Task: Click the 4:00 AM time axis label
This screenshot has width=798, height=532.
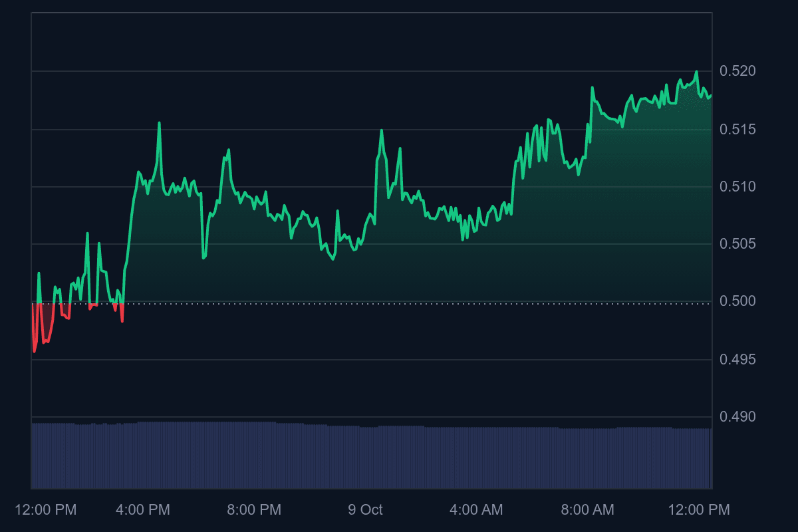Action: point(476,510)
